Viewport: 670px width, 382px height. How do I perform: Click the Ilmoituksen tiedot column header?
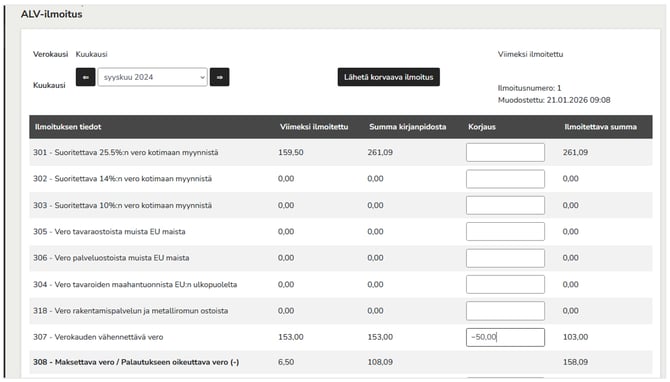(x=68, y=127)
